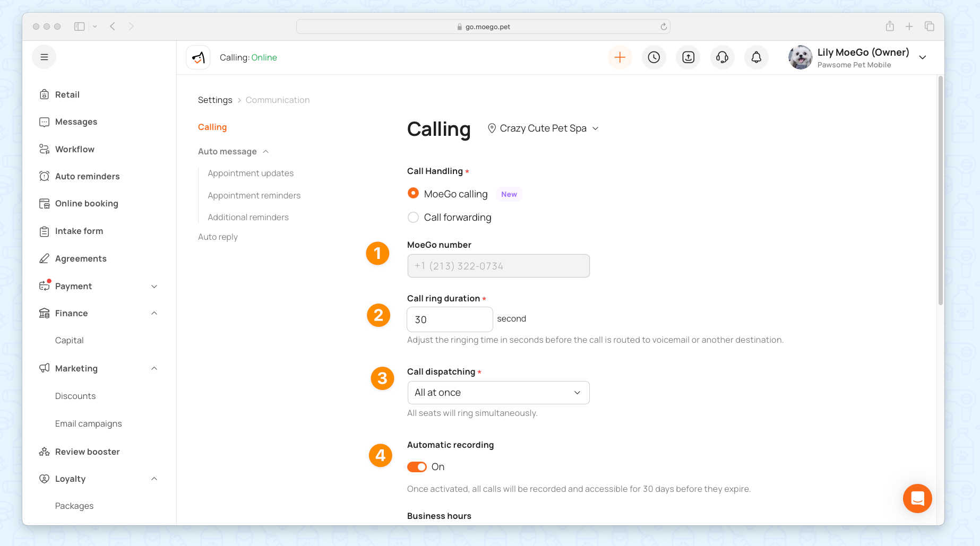Reload the page with the refresh icon

664,27
